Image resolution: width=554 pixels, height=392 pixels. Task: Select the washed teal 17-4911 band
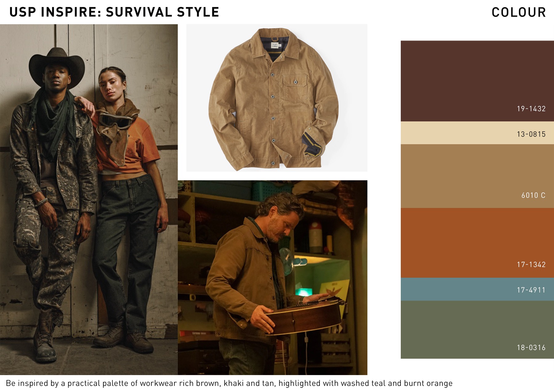(477, 289)
